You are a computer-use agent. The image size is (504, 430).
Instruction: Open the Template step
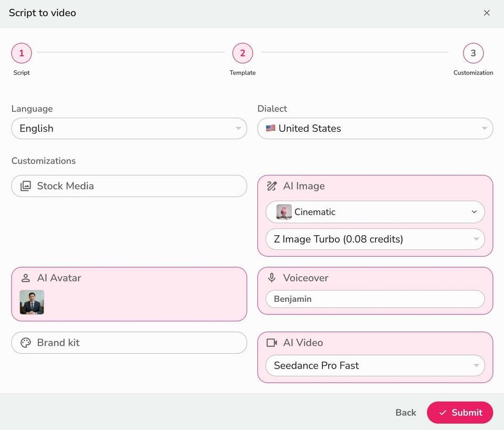coord(243,53)
